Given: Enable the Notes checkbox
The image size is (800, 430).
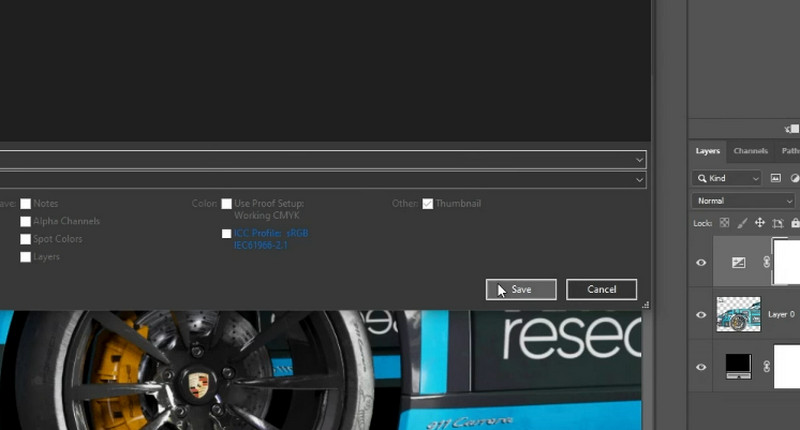Looking at the screenshot, I should (26, 204).
